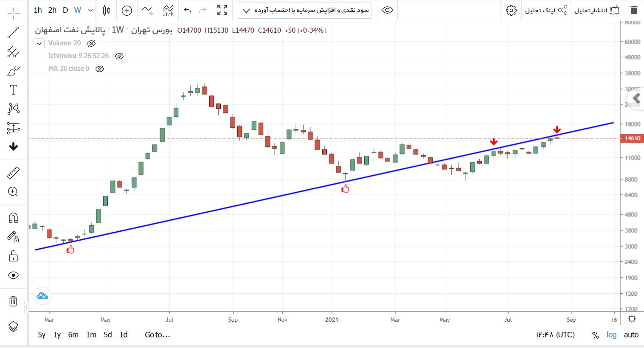Activate the magnet mode tool
The image size is (644, 348).
tap(14, 218)
